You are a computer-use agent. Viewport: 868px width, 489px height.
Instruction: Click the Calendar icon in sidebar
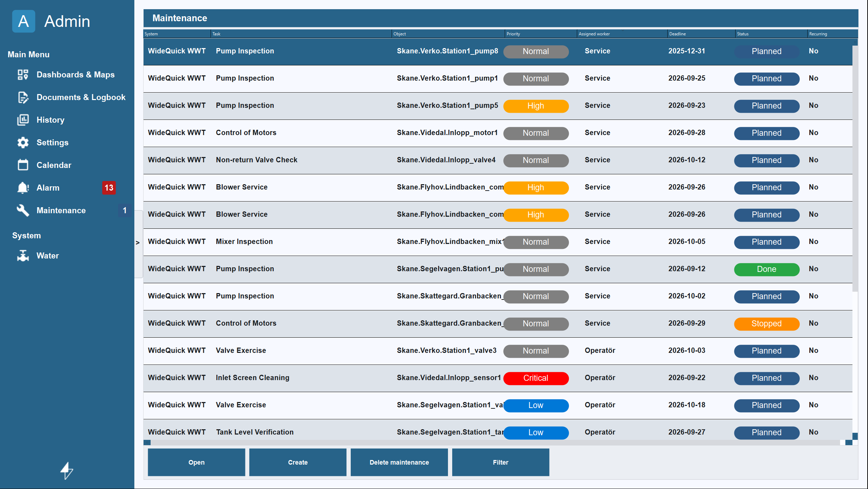[x=23, y=165]
